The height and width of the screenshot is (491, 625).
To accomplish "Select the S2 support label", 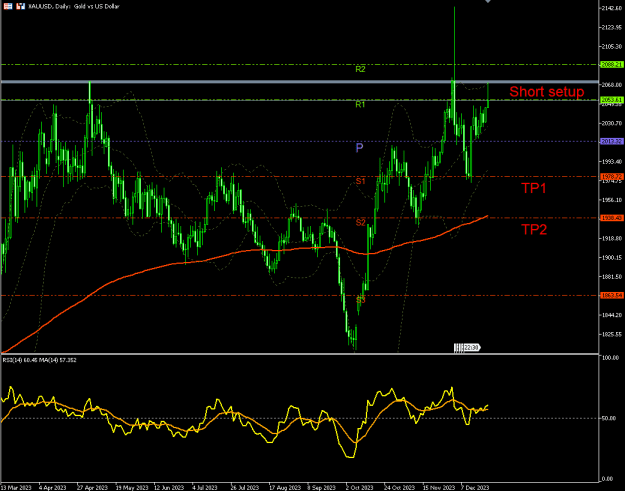I will pos(361,222).
